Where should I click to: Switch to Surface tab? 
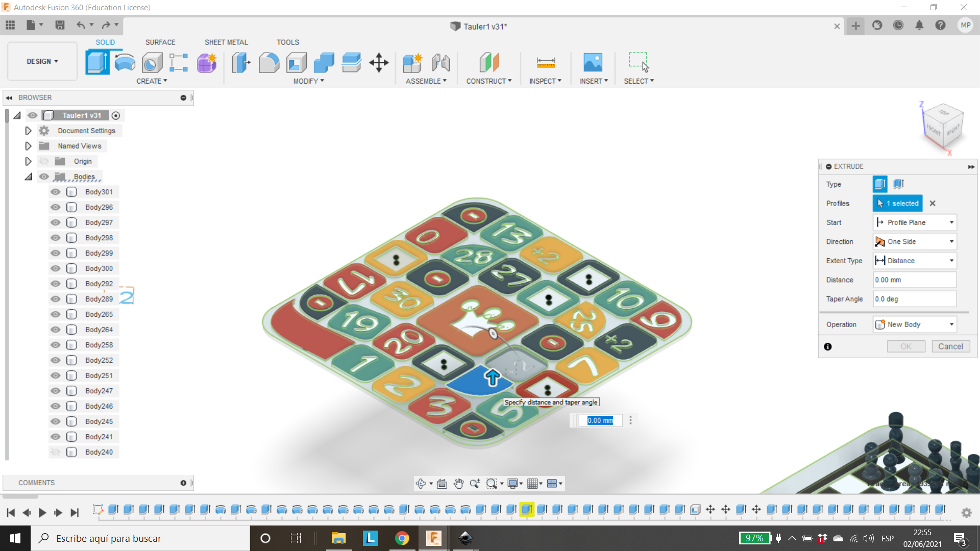point(160,42)
